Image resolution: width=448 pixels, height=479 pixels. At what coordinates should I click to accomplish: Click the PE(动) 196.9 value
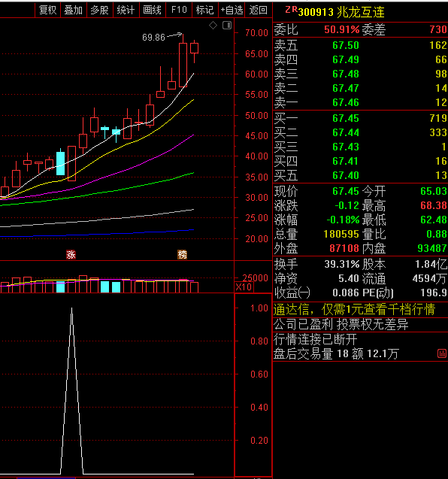tap(434, 293)
